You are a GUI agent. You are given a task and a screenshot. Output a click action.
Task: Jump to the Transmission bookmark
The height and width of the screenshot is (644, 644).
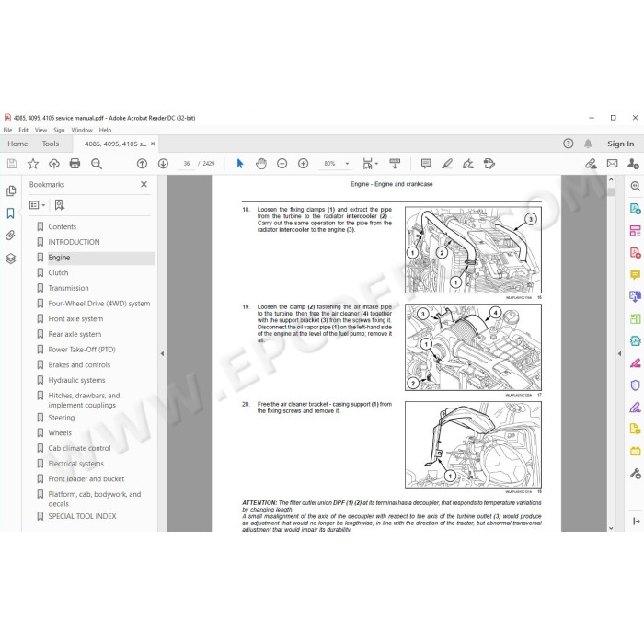pyautogui.click(x=68, y=288)
